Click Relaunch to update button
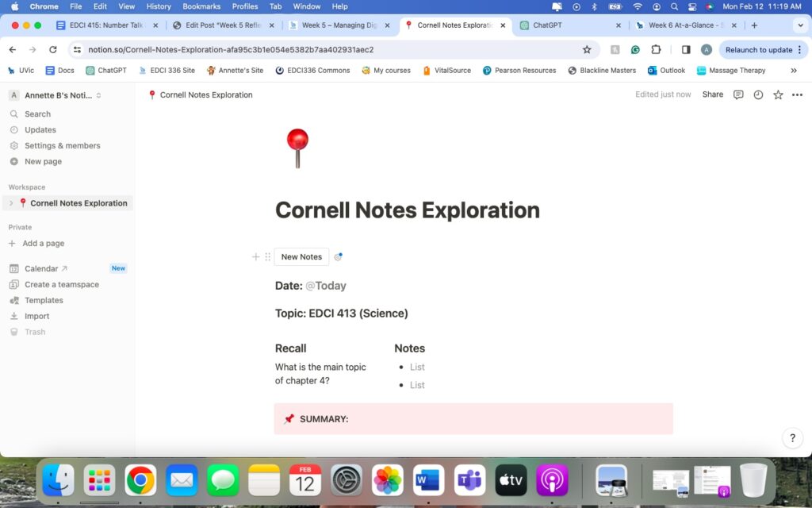Screen dimensions: 812x508 tap(759, 49)
